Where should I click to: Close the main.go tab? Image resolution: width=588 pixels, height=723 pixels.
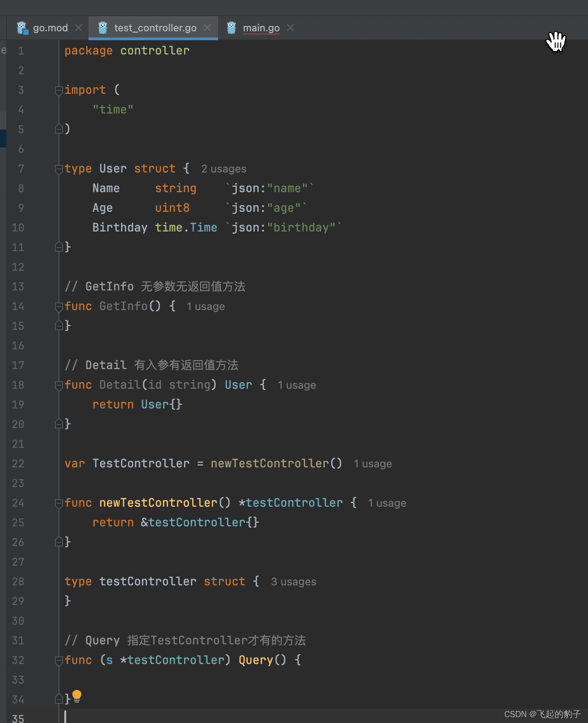290,28
